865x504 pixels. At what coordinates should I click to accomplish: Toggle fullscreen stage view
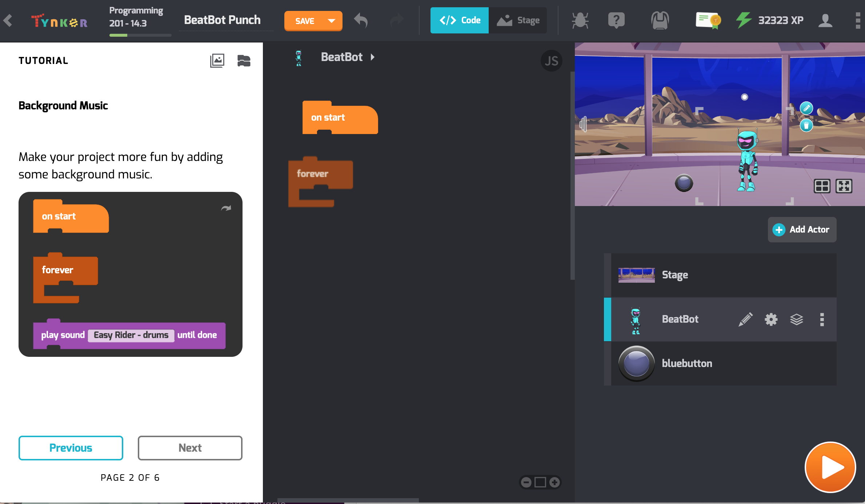(844, 186)
